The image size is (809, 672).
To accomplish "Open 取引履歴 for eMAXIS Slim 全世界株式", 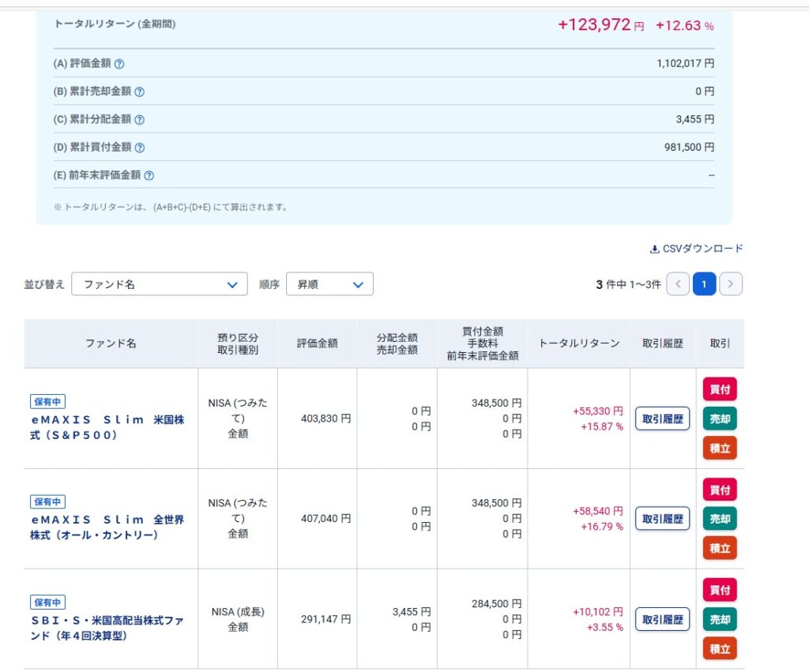I will 662,519.
